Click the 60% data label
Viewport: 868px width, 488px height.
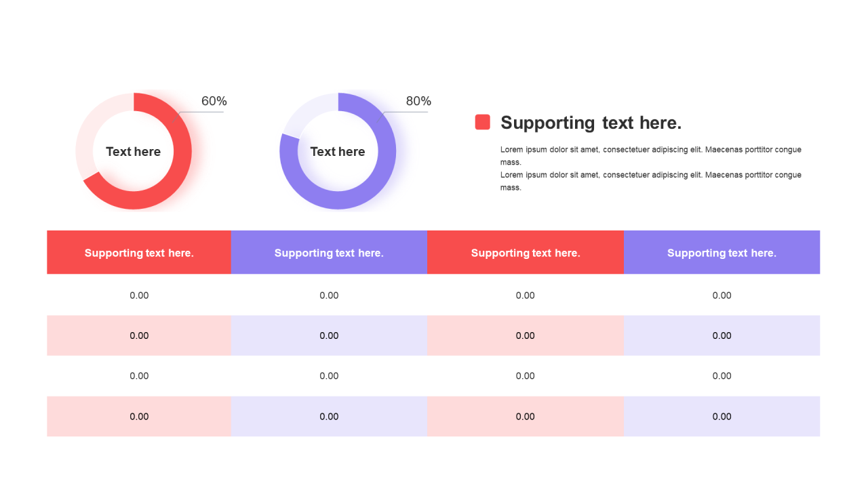[x=214, y=101]
